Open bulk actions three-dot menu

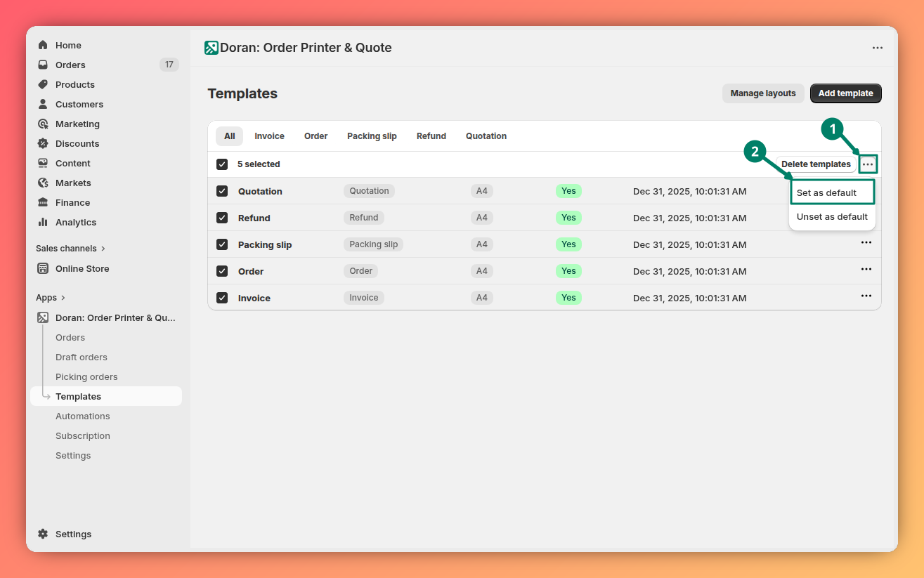[x=868, y=164]
